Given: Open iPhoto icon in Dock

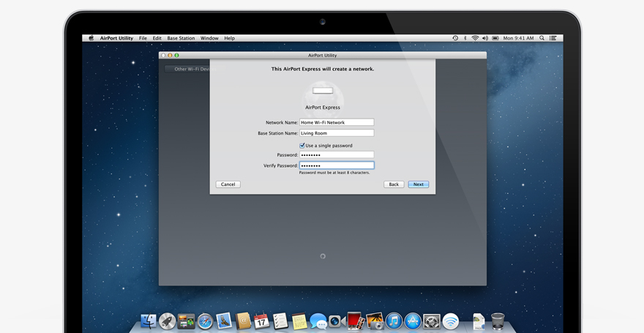Looking at the screenshot, I should click(375, 321).
